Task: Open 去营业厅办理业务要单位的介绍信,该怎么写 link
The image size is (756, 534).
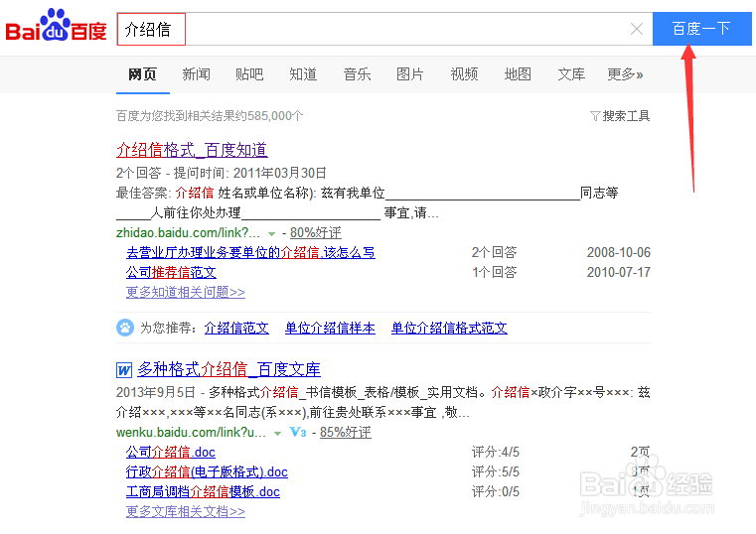Action: (x=250, y=252)
